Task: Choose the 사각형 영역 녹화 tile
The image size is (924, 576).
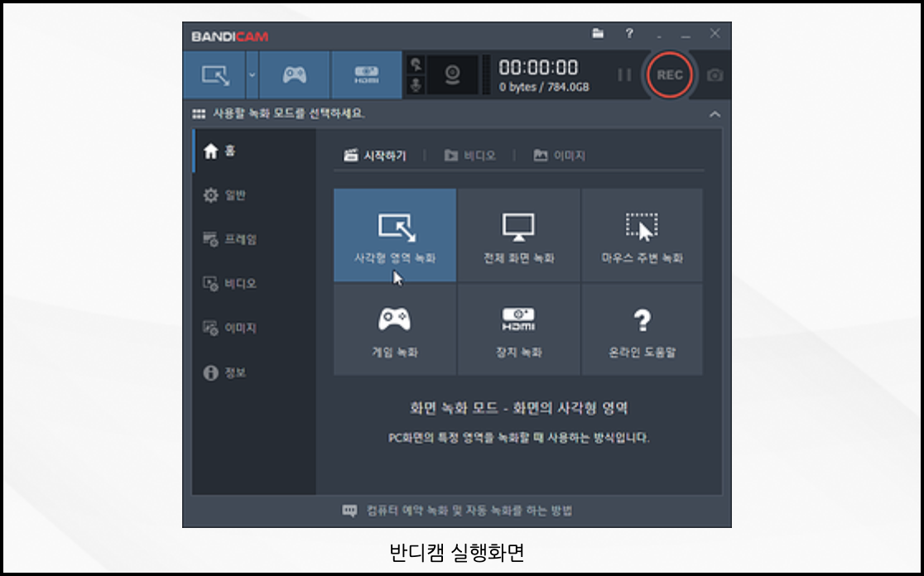Action: tap(395, 235)
